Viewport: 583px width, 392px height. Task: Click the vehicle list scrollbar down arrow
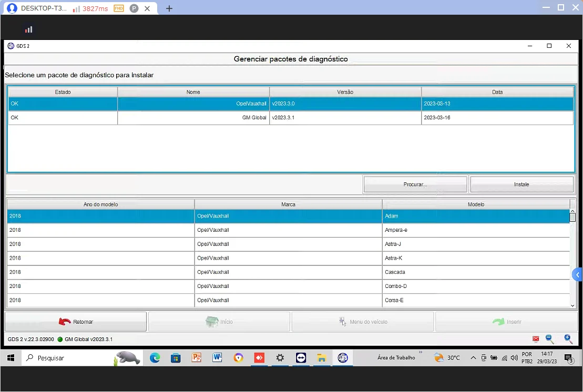click(x=572, y=305)
